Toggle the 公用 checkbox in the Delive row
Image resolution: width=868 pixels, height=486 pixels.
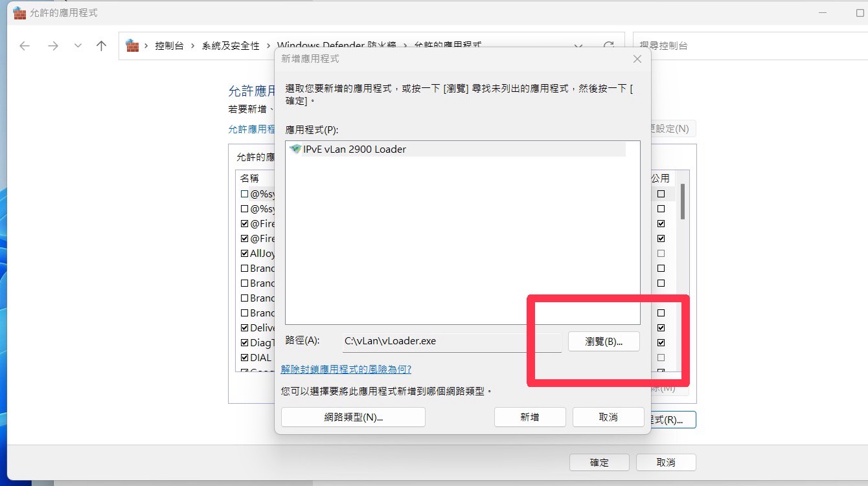[661, 328]
